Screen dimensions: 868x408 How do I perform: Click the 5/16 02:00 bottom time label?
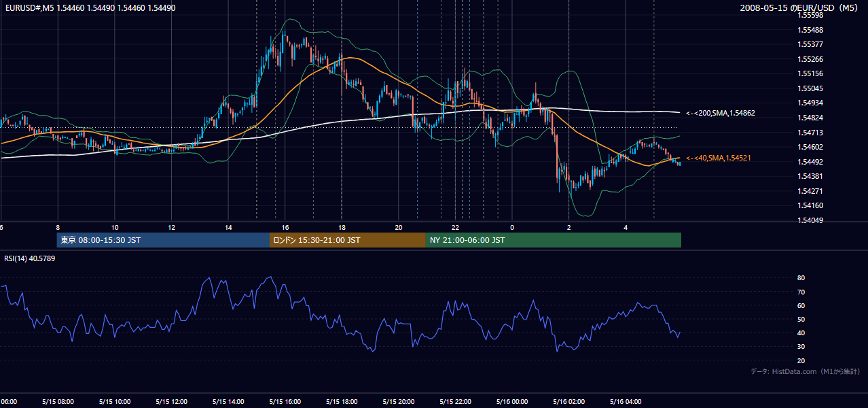pos(569,402)
